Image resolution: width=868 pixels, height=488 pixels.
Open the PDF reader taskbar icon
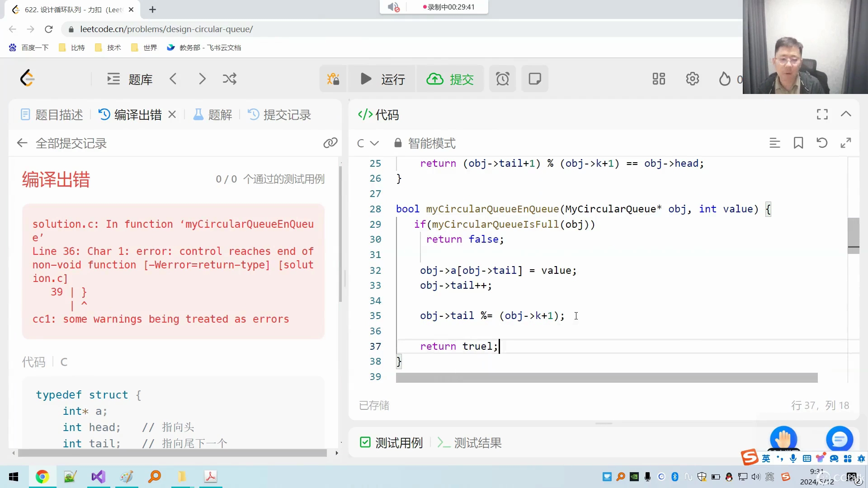[211, 477]
